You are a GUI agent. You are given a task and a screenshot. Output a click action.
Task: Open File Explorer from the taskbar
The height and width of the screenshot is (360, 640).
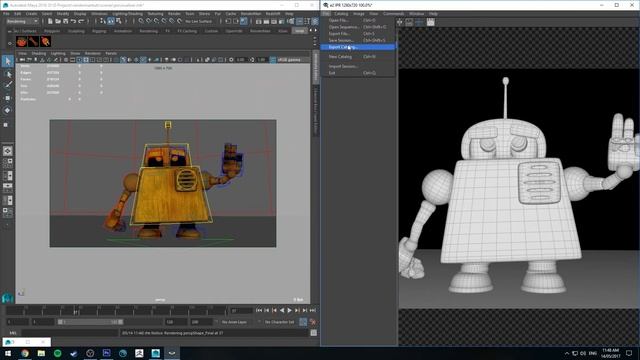coord(41,353)
